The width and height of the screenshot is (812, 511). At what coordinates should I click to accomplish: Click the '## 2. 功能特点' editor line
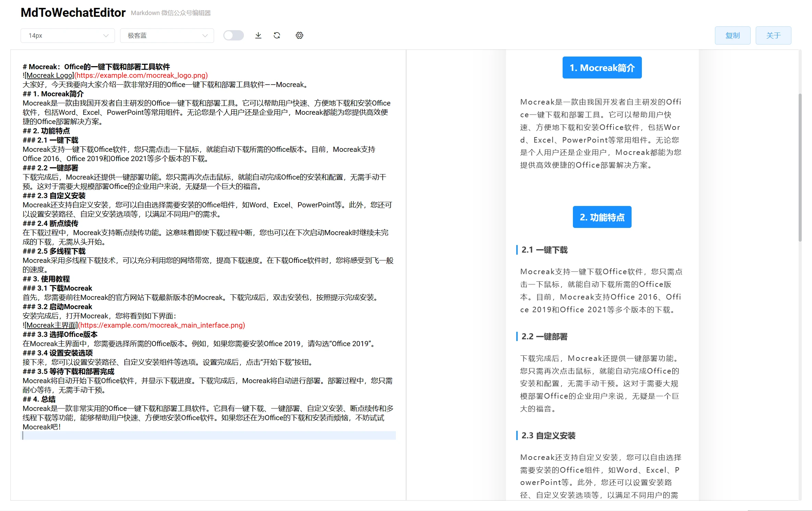click(x=46, y=131)
